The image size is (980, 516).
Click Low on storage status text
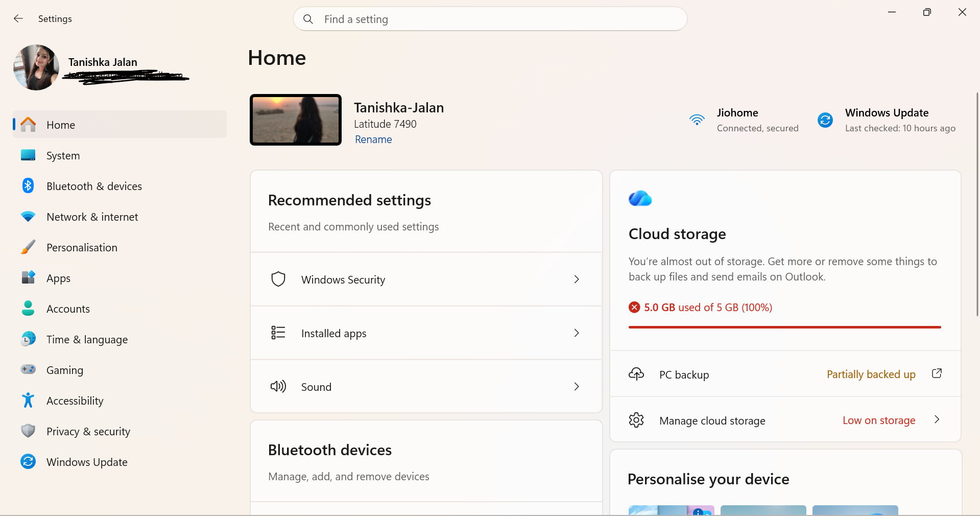coord(879,420)
